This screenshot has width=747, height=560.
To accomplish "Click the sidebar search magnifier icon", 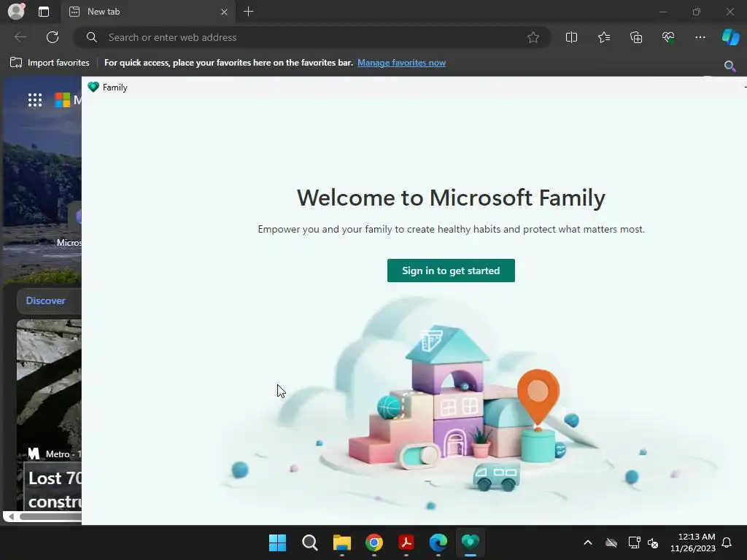I will (x=729, y=66).
